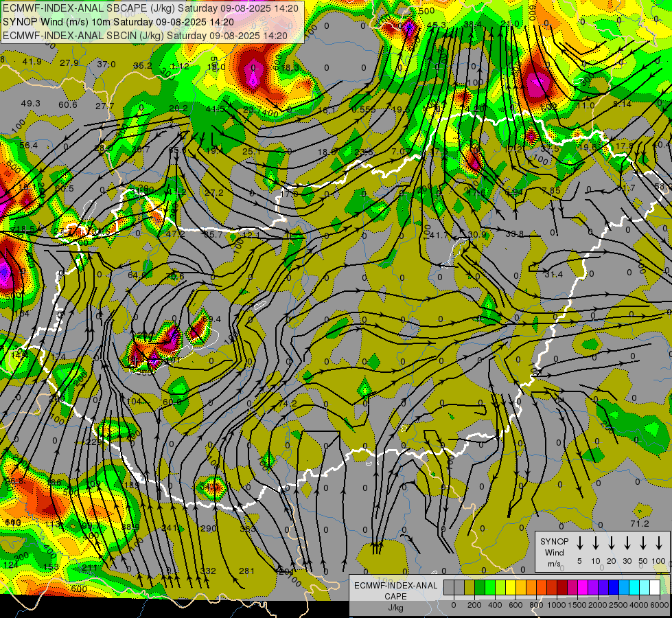The height and width of the screenshot is (618, 672).
Task: Click the map value 211
Action: [x=89, y=568]
